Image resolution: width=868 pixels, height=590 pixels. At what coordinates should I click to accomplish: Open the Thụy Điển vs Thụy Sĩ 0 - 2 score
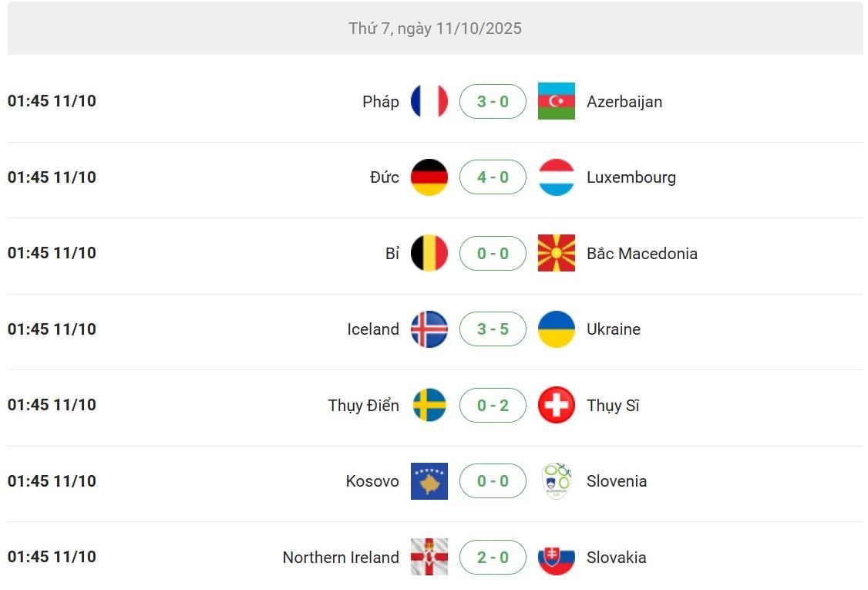[x=493, y=405]
